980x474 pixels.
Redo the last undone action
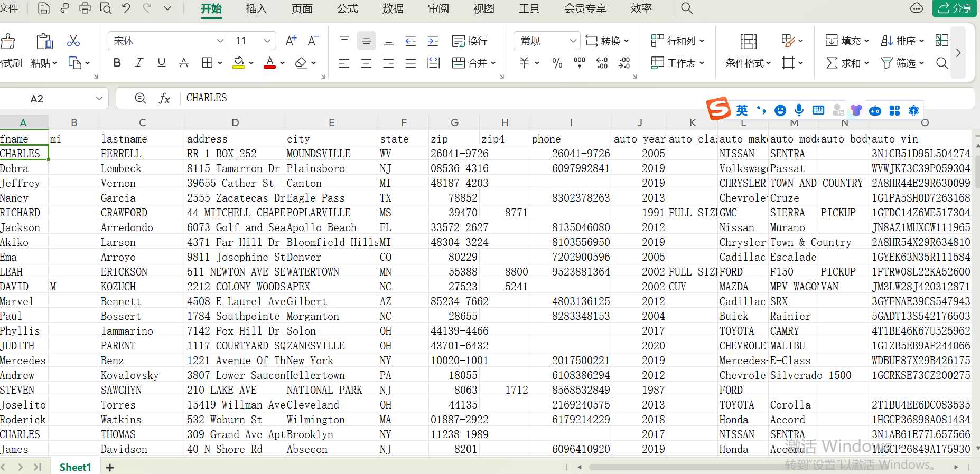pyautogui.click(x=147, y=8)
